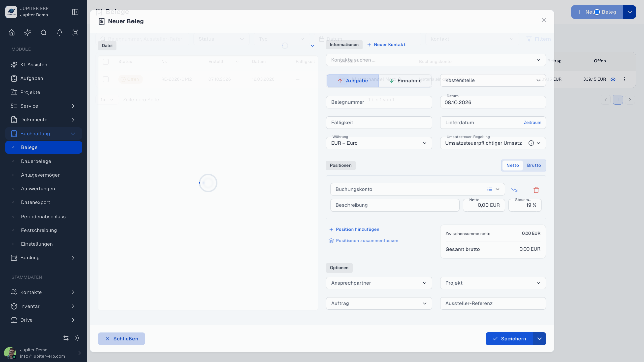Open Periodenabschluss submenu item
The image size is (644, 362).
pyautogui.click(x=44, y=217)
